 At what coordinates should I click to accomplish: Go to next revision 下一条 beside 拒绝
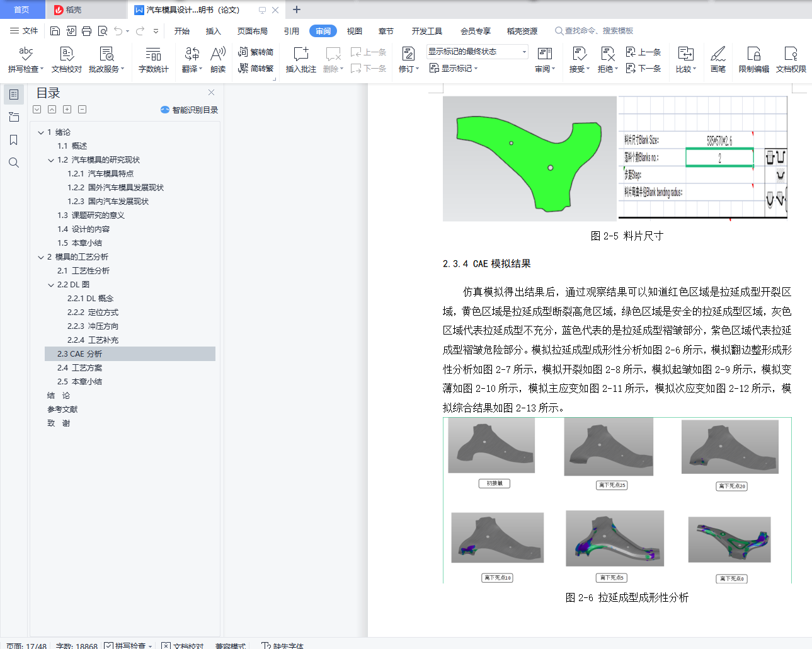[644, 68]
